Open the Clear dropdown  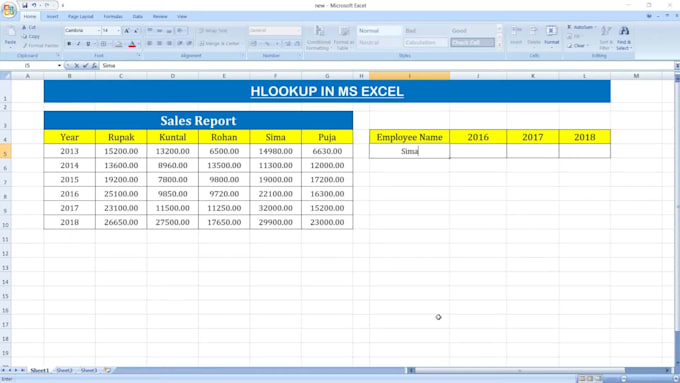(579, 46)
